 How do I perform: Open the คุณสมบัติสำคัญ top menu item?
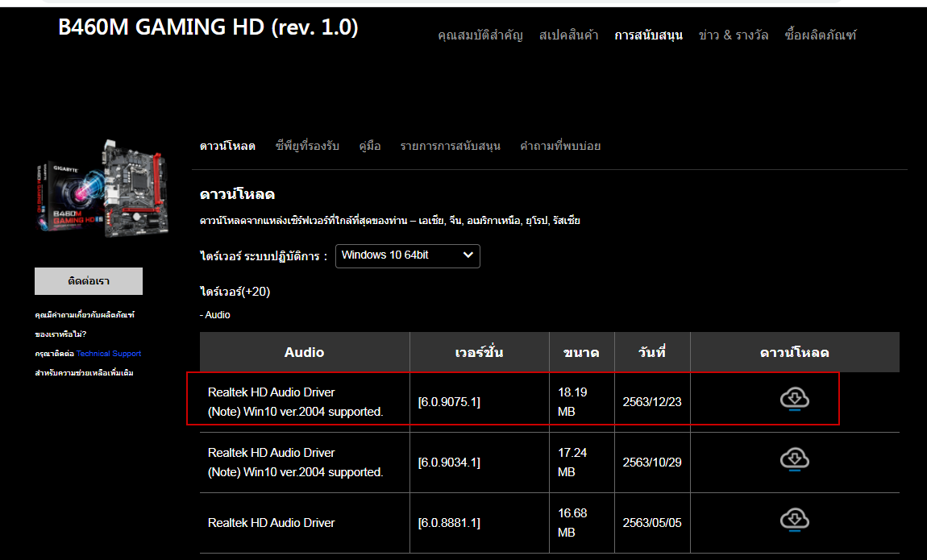480,35
